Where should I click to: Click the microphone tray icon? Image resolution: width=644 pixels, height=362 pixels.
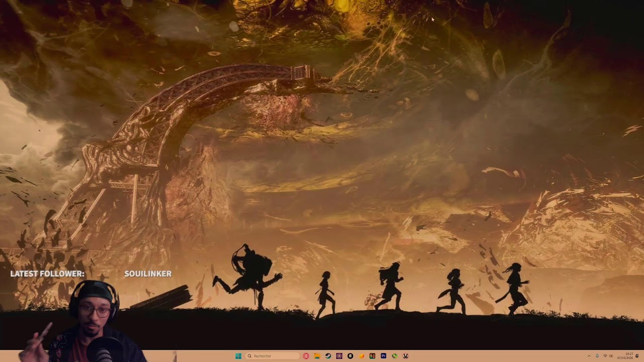(x=597, y=356)
